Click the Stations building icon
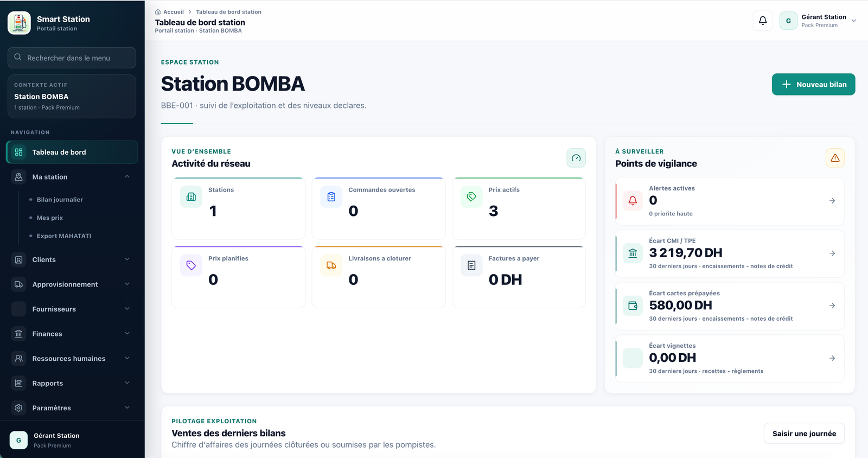 pyautogui.click(x=191, y=197)
